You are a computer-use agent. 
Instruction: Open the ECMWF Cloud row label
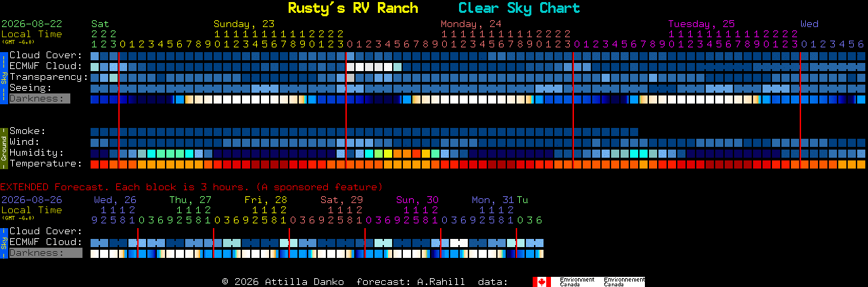[x=45, y=66]
